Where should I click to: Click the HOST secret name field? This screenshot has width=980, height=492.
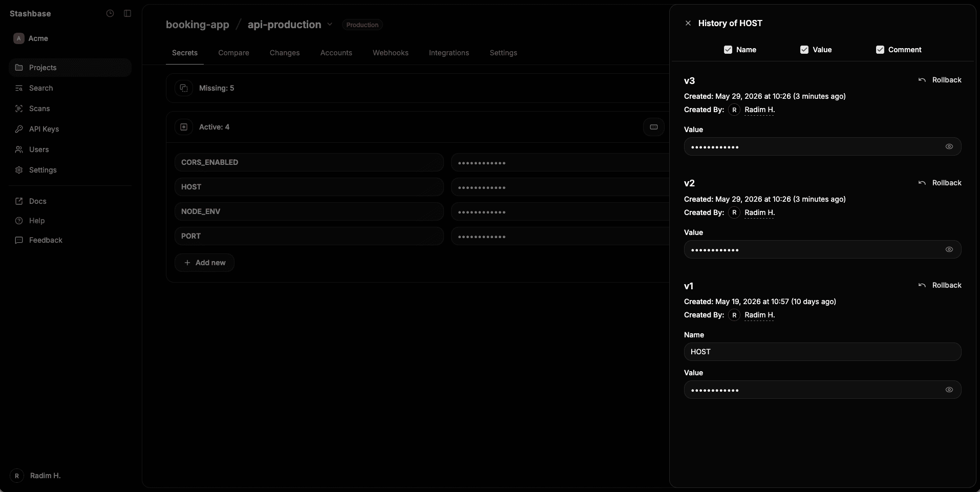(x=309, y=187)
